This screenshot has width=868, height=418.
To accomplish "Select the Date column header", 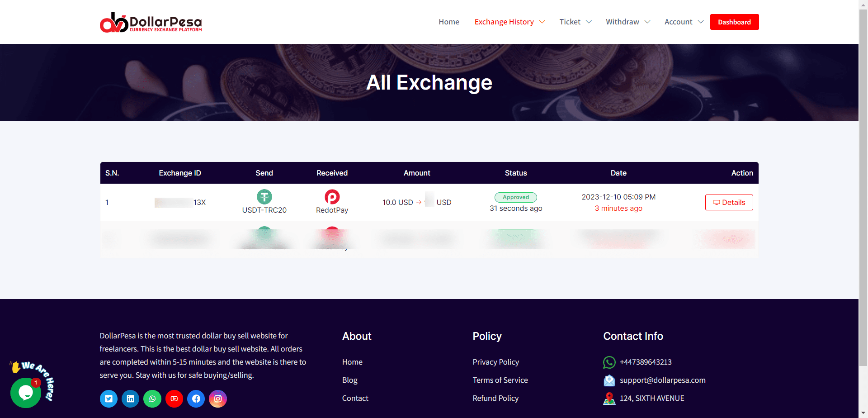I will (x=618, y=173).
